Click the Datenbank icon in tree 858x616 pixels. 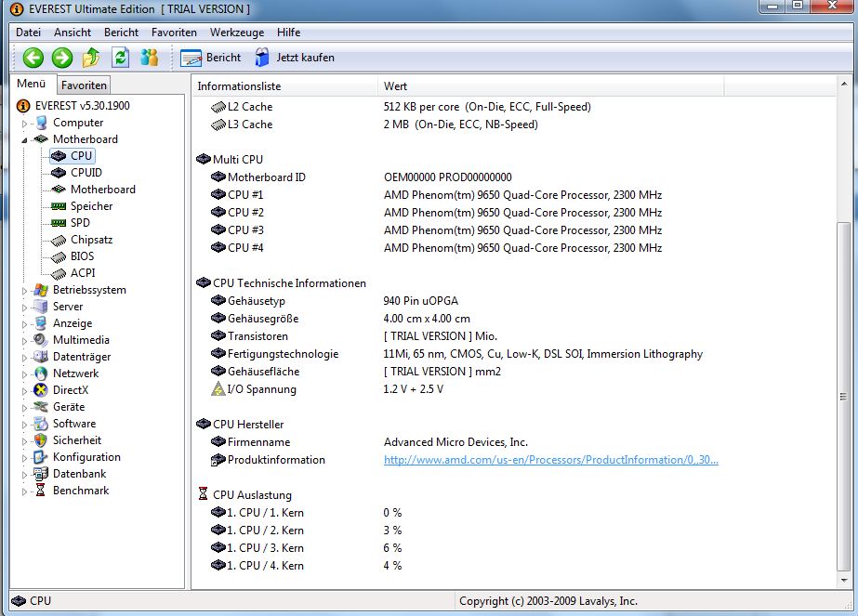(x=41, y=474)
